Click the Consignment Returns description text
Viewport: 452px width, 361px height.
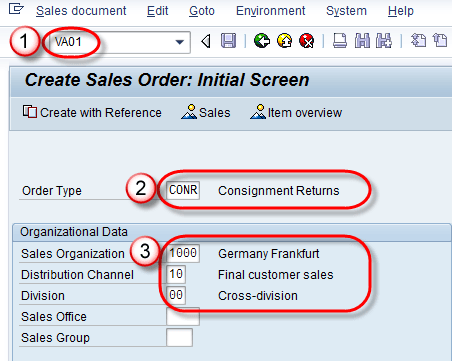pyautogui.click(x=279, y=191)
